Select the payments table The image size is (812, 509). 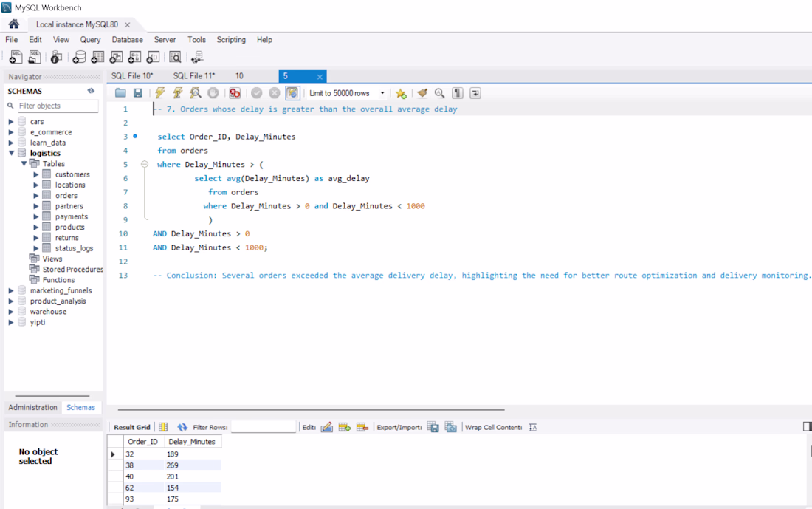72,216
